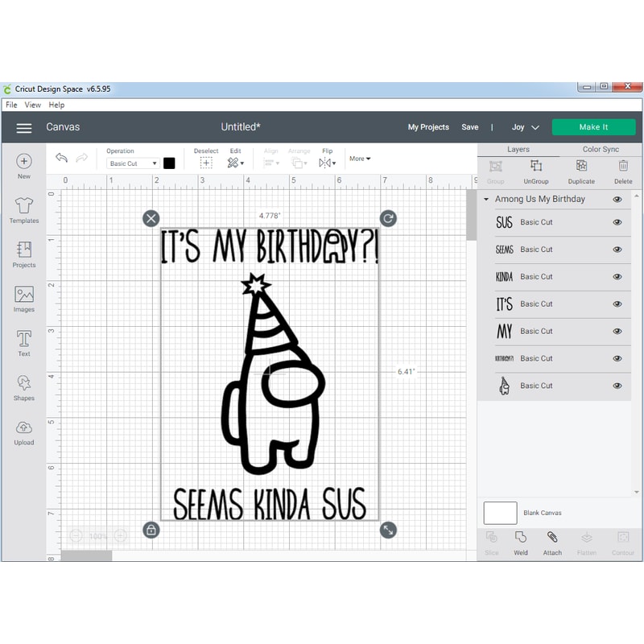Select the Text tool

[x=24, y=340]
